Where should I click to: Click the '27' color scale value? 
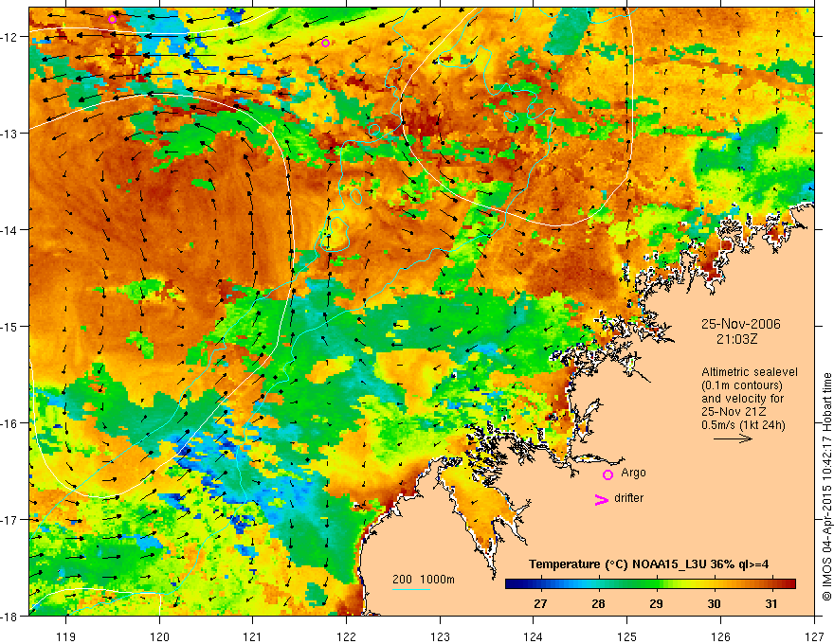[540, 603]
